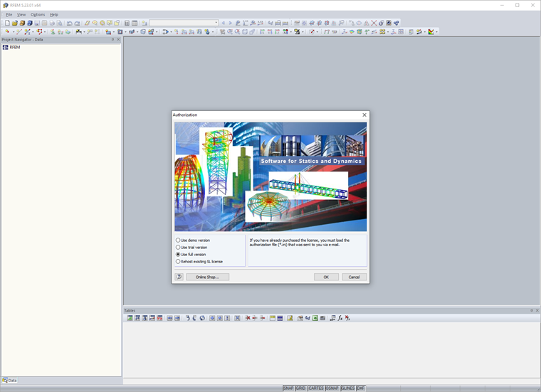The width and height of the screenshot is (541, 392).
Task: Select the Use demo version option
Action: (x=178, y=240)
